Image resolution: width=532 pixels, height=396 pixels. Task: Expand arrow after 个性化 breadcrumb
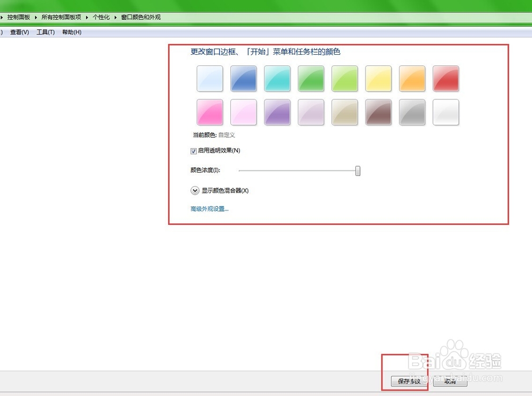click(x=115, y=18)
